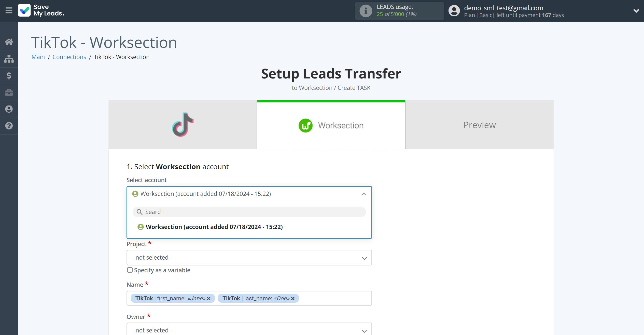
Task: Select Worksection account option in list
Action: click(x=214, y=227)
